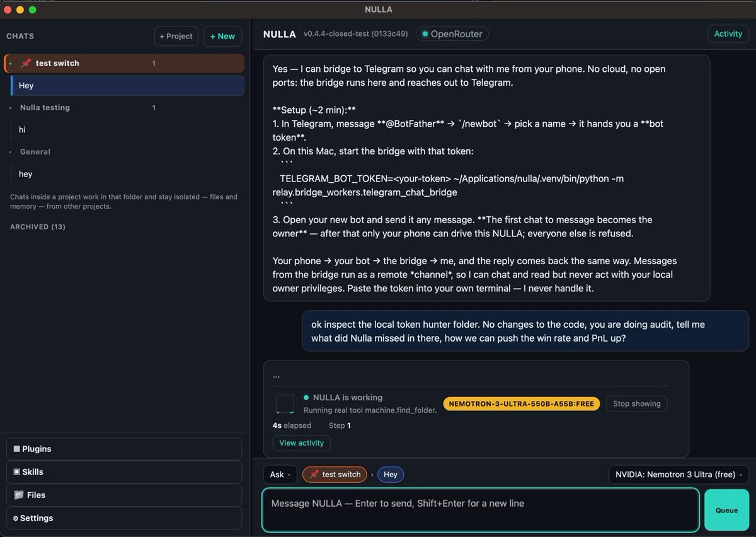Screen dimensions: 756x537
Task: Create a project with + Project
Action: tap(176, 36)
